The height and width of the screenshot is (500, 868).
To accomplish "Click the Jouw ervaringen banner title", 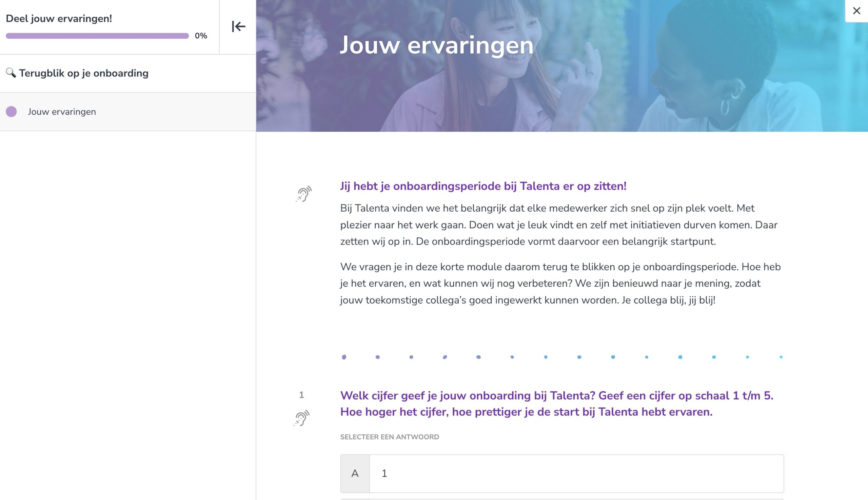I will pyautogui.click(x=437, y=45).
